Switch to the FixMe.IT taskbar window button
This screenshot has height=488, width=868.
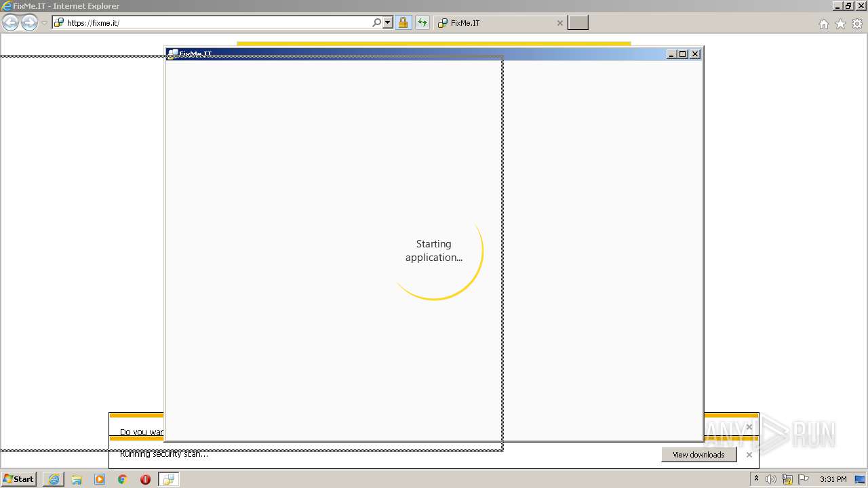tap(169, 479)
